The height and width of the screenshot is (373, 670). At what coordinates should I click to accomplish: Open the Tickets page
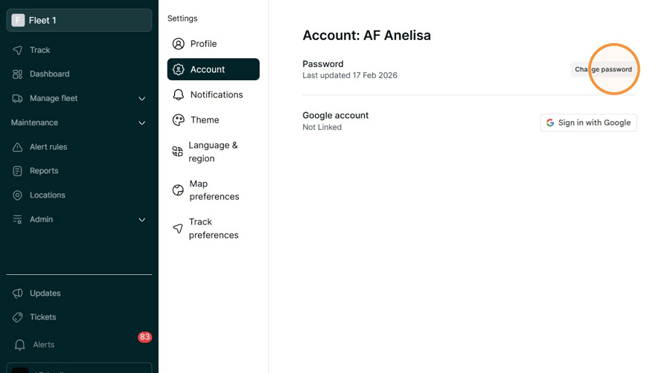pos(43,317)
